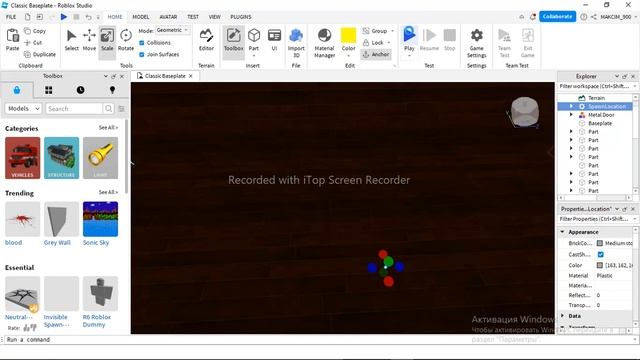Open the FILE menu

pos(11,17)
